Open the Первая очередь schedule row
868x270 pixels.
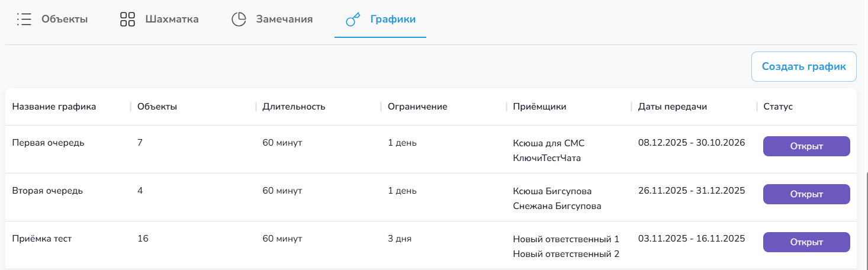(49, 143)
